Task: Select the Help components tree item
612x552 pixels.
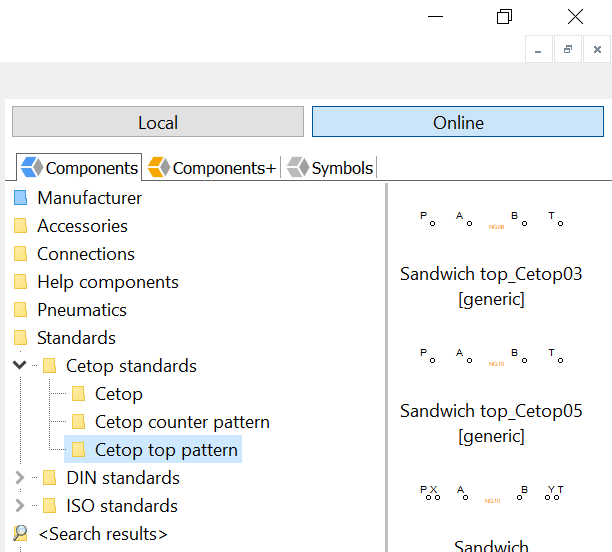Action: coord(108,282)
